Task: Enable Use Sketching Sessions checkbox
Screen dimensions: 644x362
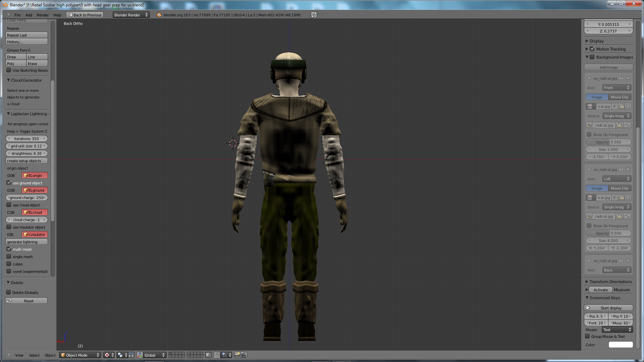Action: click(9, 70)
